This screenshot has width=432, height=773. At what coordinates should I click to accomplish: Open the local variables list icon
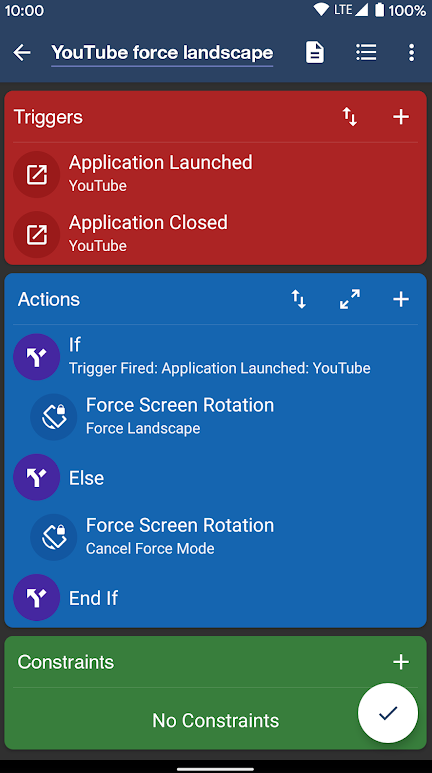[x=366, y=52]
